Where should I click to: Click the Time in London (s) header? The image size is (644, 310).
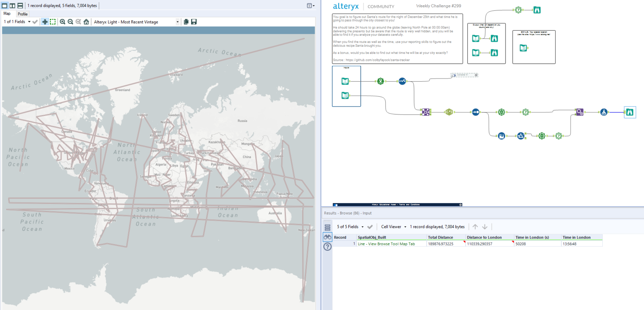(537, 237)
